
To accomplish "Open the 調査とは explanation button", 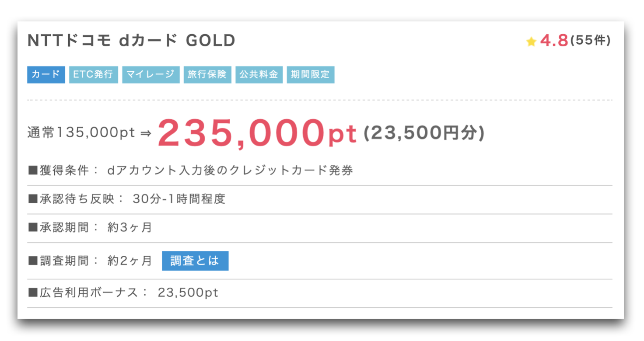I will coord(195,261).
